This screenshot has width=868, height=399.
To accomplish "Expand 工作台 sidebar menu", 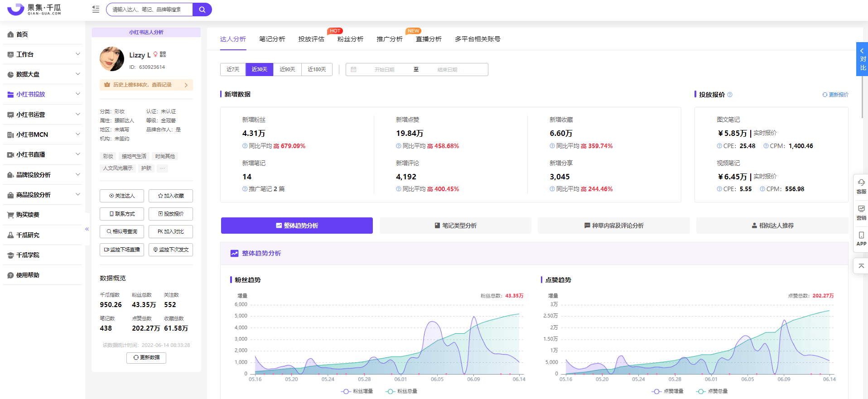I will point(43,54).
